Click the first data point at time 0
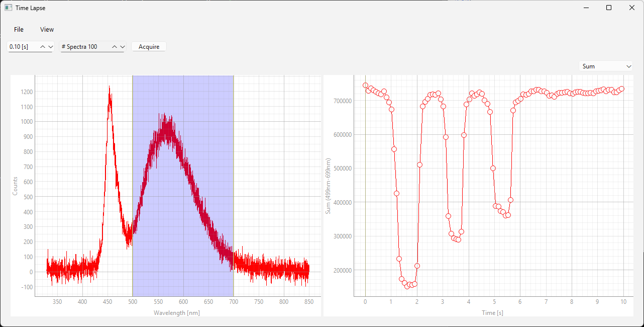This screenshot has width=644, height=327. 365,86
